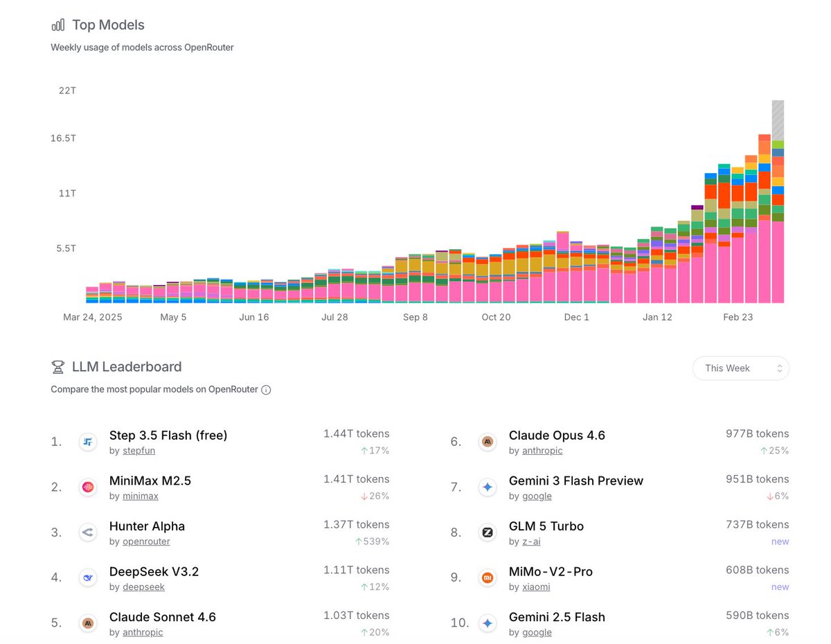Click the DeepSeek V3.2 whale logo
Image resolution: width=831 pixels, height=644 pixels.
tap(87, 578)
